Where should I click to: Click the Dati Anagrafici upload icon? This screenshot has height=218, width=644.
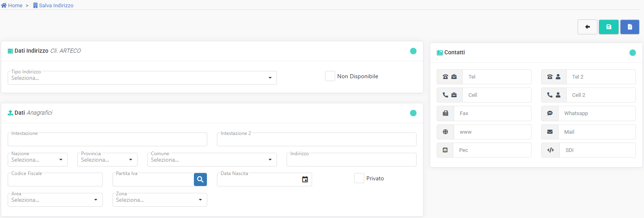11,113
